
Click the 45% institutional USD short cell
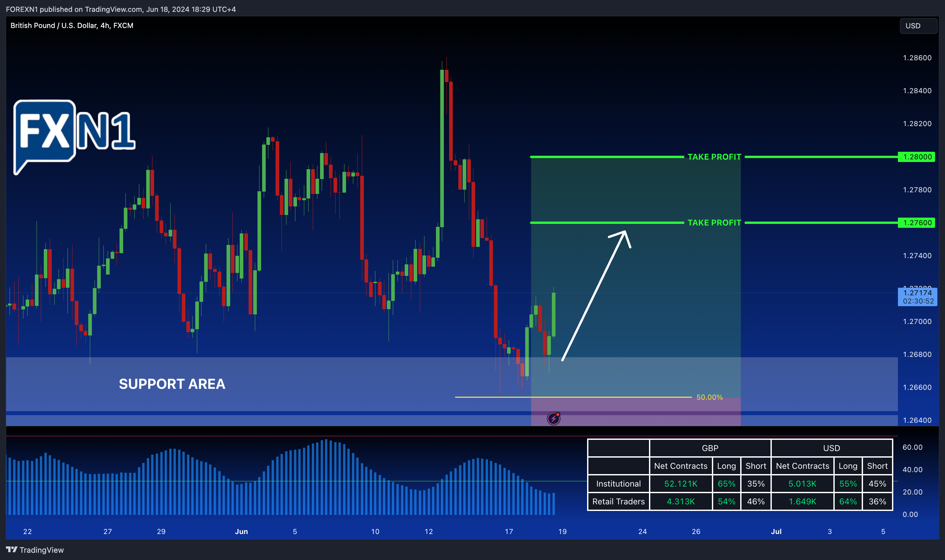[877, 484]
